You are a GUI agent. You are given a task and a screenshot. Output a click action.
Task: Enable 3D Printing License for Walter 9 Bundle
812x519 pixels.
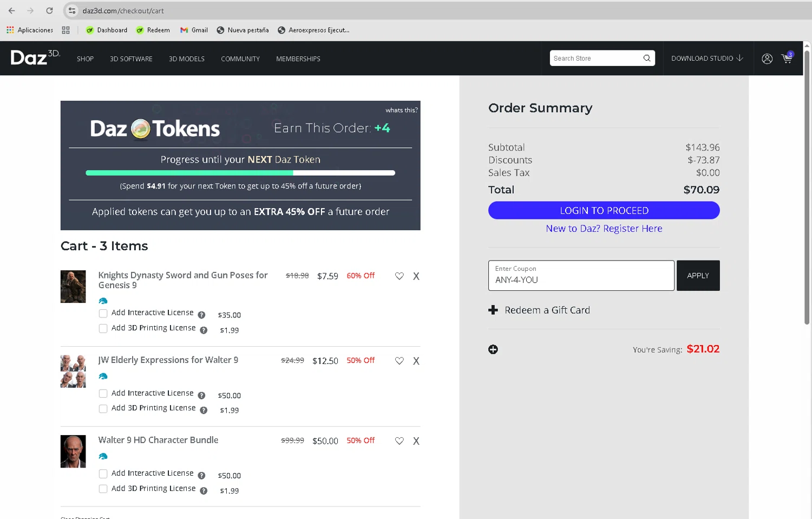103,489
